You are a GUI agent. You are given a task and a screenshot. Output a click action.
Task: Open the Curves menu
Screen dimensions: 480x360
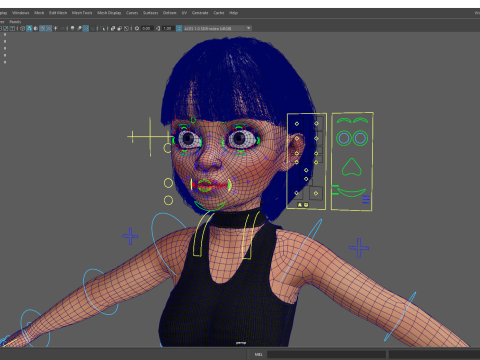click(132, 13)
